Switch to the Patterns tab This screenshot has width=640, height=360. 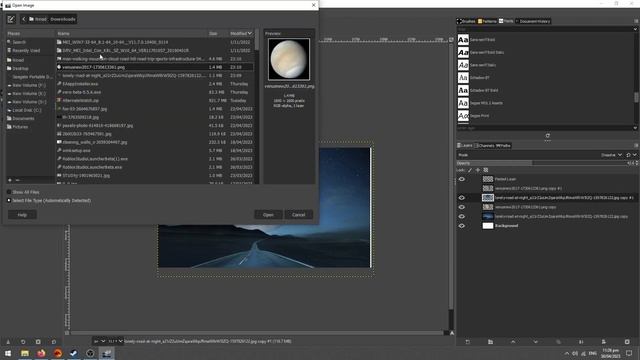click(487, 21)
